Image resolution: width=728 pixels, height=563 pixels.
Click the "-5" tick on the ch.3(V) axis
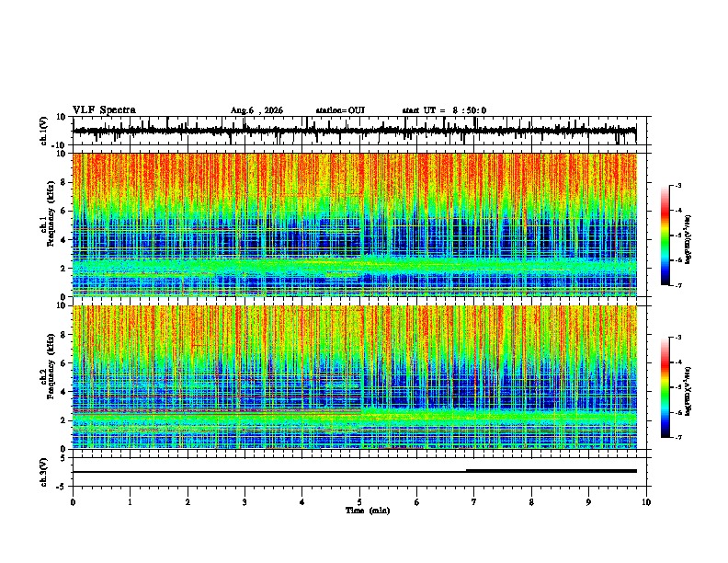click(x=62, y=487)
